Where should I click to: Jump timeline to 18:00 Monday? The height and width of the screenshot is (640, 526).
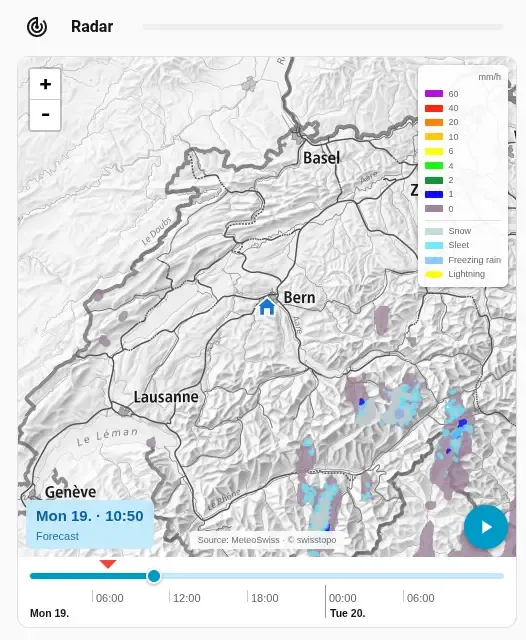tap(264, 598)
